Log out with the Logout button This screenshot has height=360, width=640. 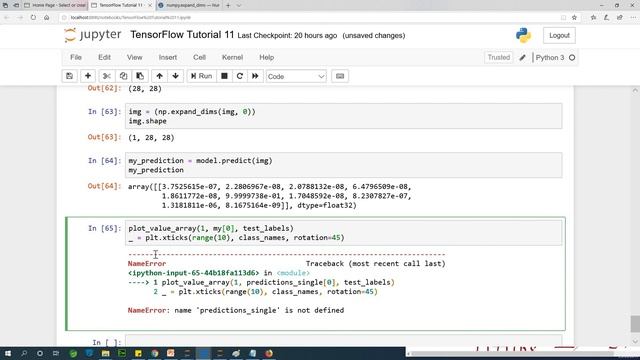[x=559, y=36]
